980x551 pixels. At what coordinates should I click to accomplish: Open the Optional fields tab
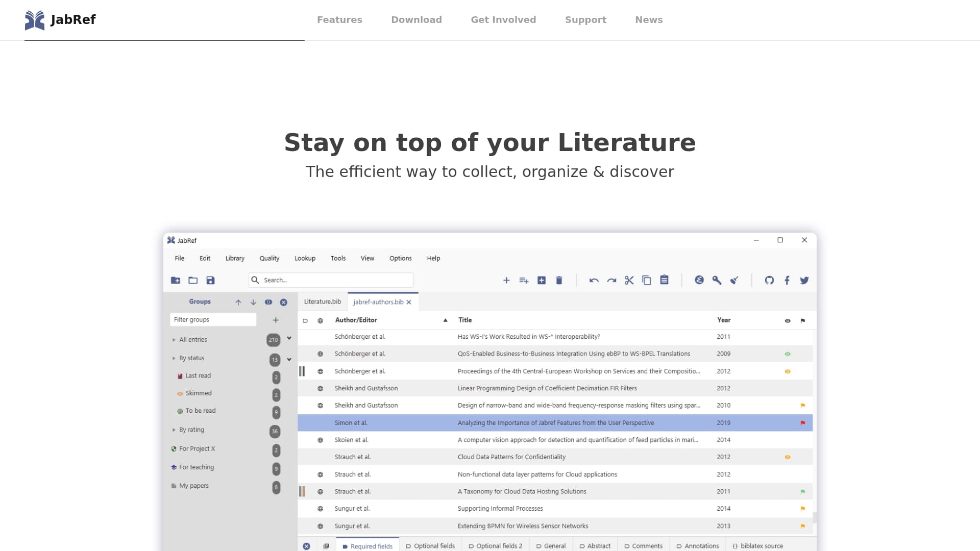pyautogui.click(x=430, y=546)
